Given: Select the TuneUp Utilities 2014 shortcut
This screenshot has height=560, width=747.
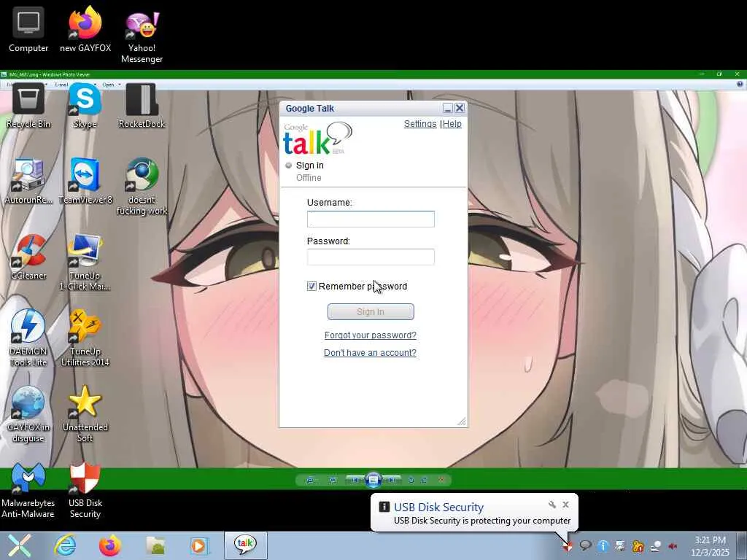Looking at the screenshot, I should (85, 338).
